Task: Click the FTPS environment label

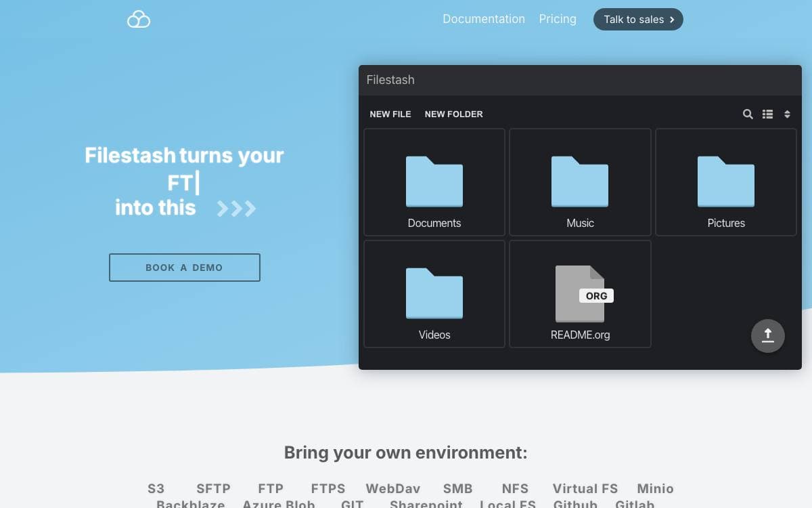Action: tap(328, 488)
